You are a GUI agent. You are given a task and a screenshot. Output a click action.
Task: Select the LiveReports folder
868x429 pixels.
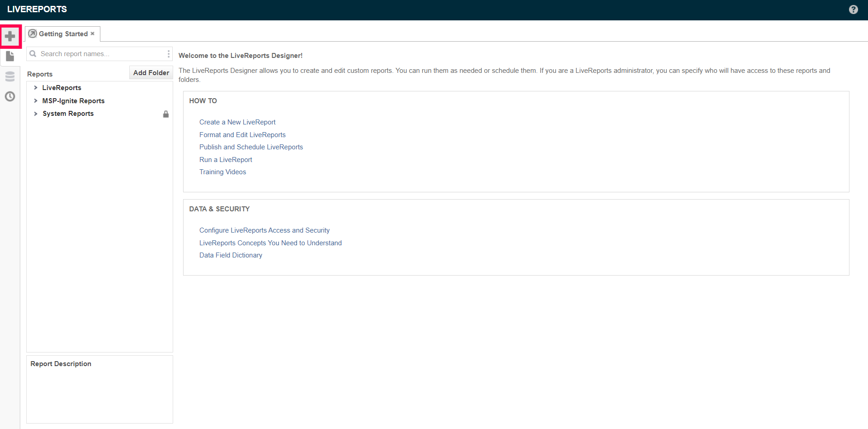[x=62, y=88]
